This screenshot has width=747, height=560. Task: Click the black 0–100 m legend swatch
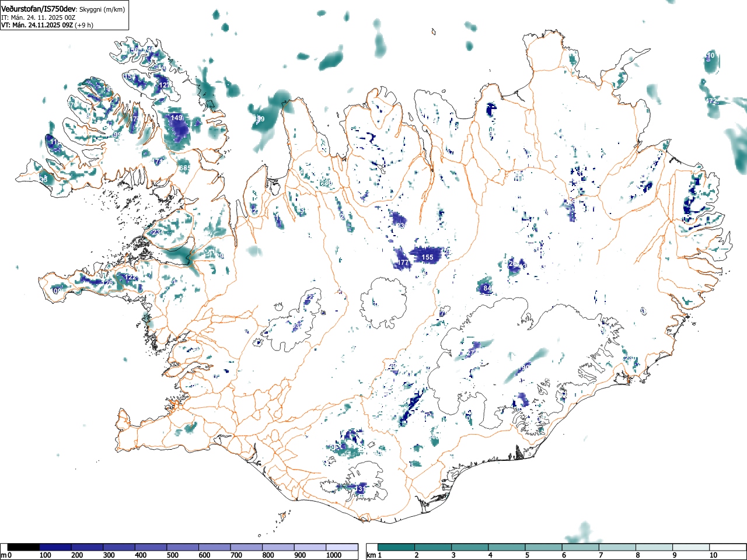pyautogui.click(x=24, y=547)
